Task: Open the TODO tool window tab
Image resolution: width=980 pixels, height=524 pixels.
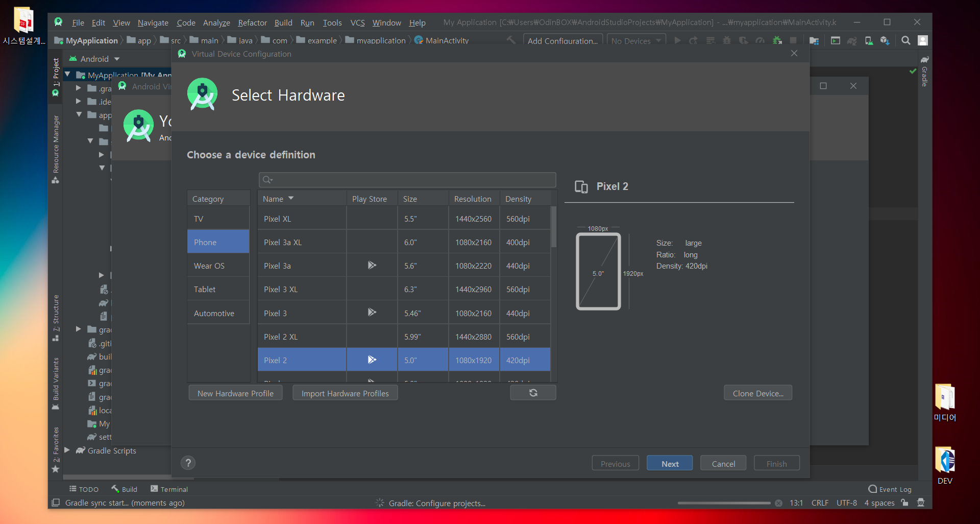Action: (x=84, y=489)
